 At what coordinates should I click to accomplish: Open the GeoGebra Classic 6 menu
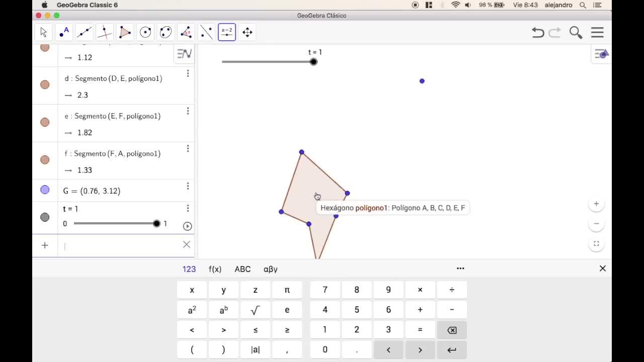point(87,5)
